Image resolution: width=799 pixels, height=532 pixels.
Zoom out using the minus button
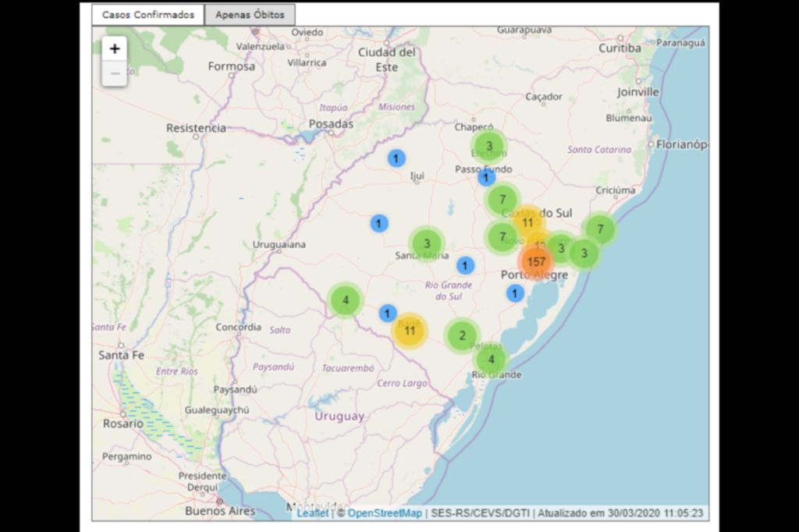pos(114,73)
